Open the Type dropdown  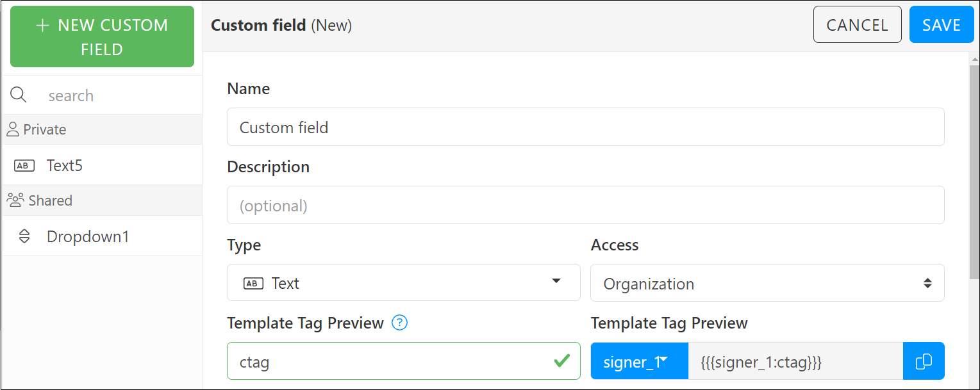[556, 282]
